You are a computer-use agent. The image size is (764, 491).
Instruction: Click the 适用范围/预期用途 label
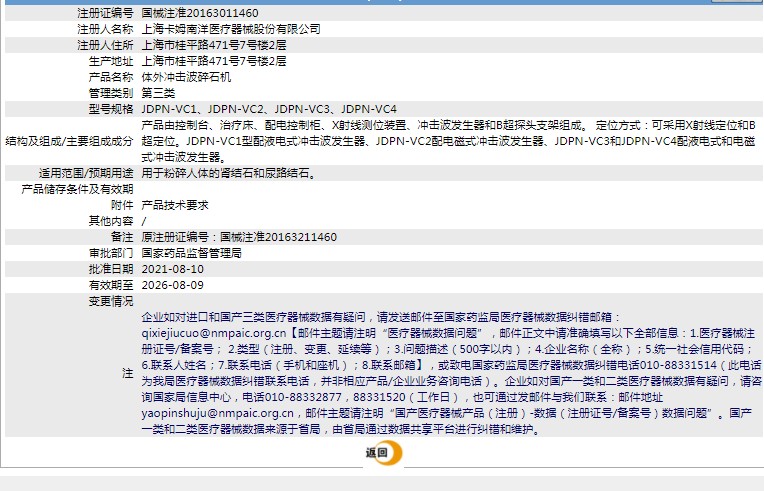click(86, 173)
